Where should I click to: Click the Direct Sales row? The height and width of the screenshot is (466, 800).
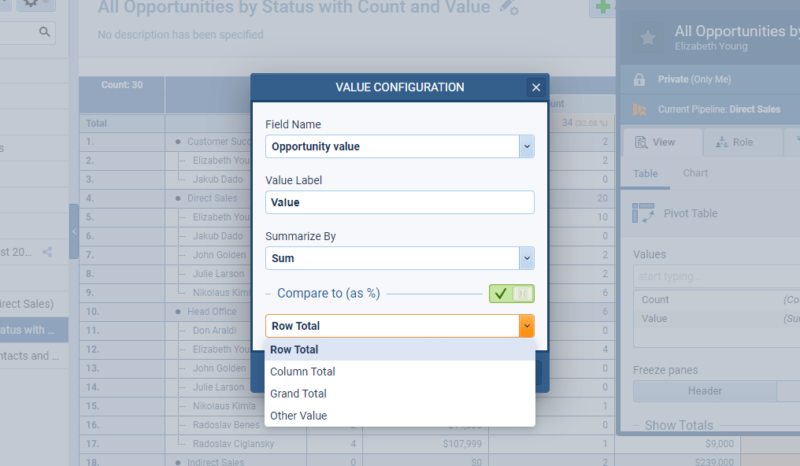pyautogui.click(x=212, y=198)
